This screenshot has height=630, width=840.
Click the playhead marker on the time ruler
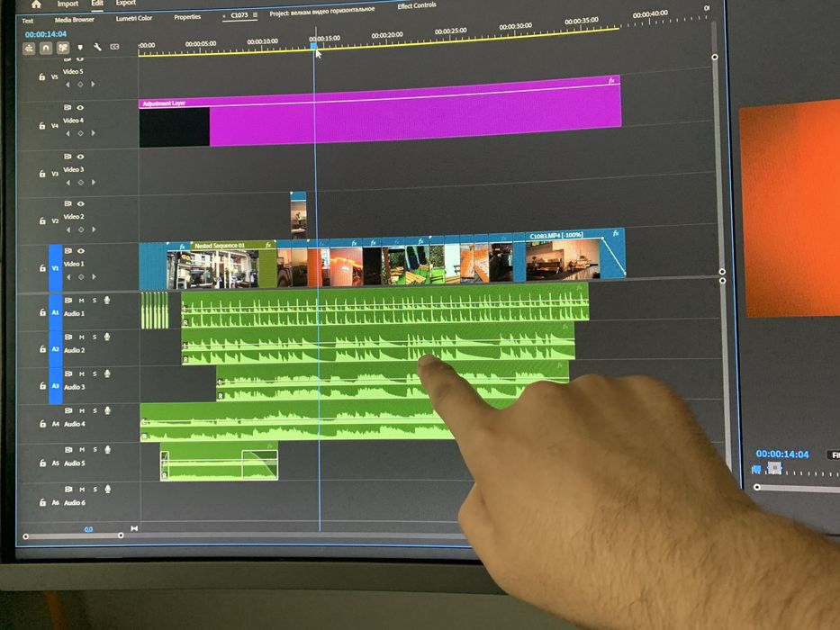click(x=314, y=46)
